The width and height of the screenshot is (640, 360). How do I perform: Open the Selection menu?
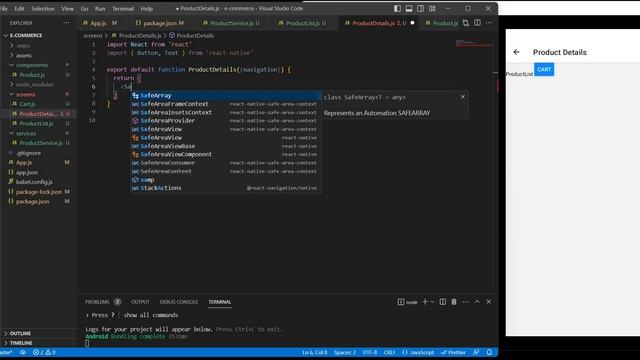click(x=43, y=8)
